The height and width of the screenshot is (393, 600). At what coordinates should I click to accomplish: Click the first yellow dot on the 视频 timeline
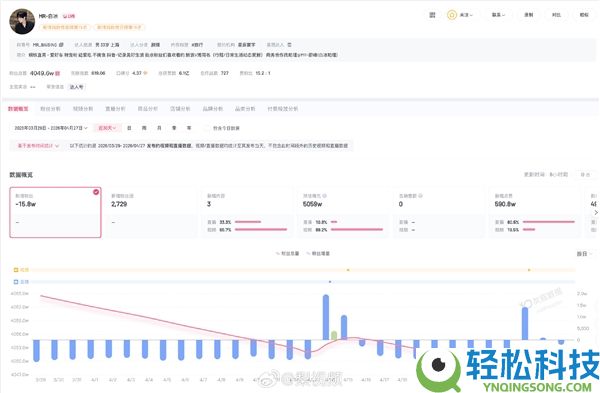(348, 270)
